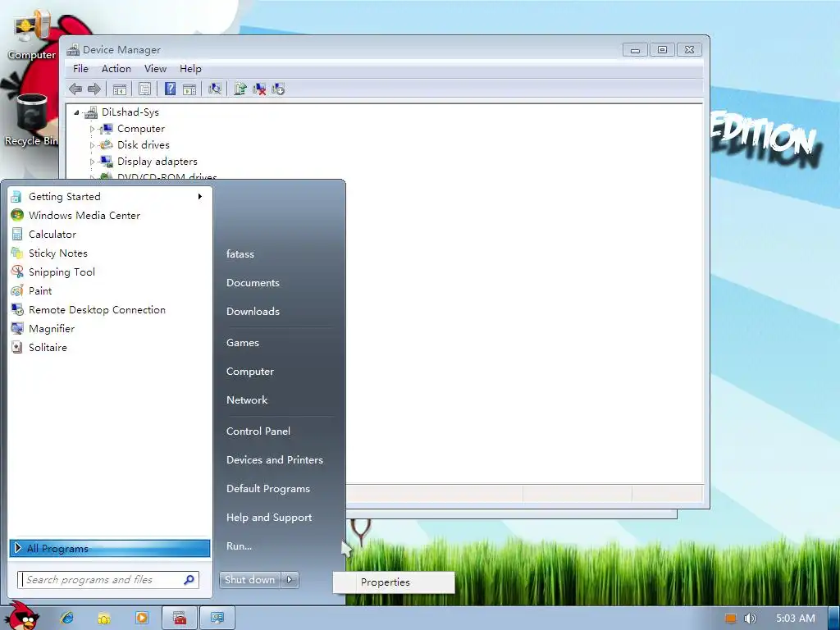The width and height of the screenshot is (840, 630).
Task: Open the View menu
Action: click(155, 69)
